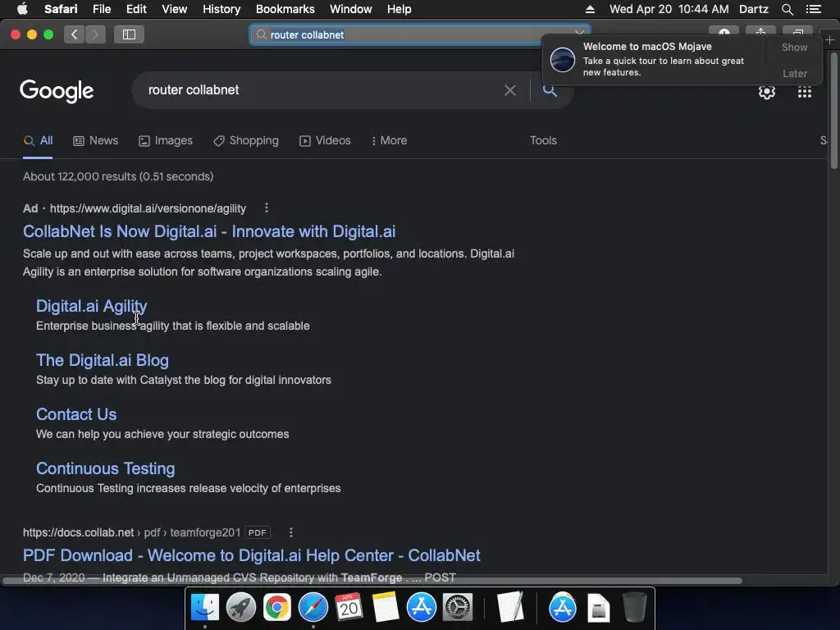Screen dimensions: 840x630
Task: Click Safari's forward arrow button
Action: pyautogui.click(x=95, y=34)
